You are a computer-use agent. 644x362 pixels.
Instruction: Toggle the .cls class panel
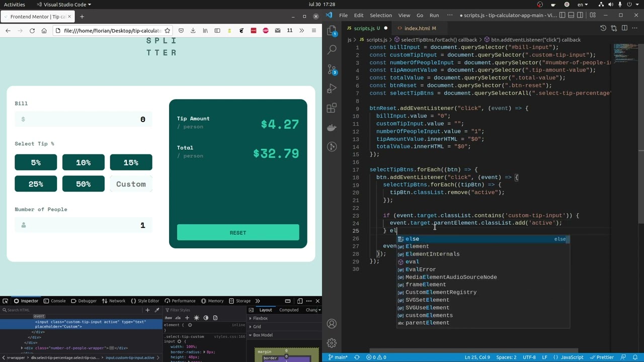[178, 318]
